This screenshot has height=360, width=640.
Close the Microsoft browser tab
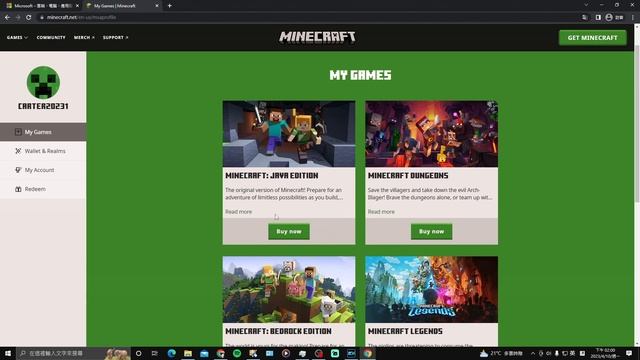77,6
